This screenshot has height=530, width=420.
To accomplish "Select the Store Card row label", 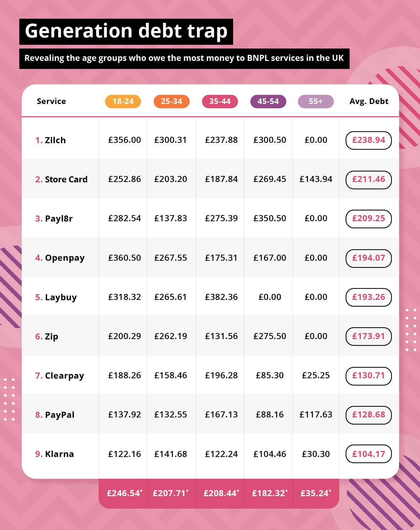I will 61,180.
